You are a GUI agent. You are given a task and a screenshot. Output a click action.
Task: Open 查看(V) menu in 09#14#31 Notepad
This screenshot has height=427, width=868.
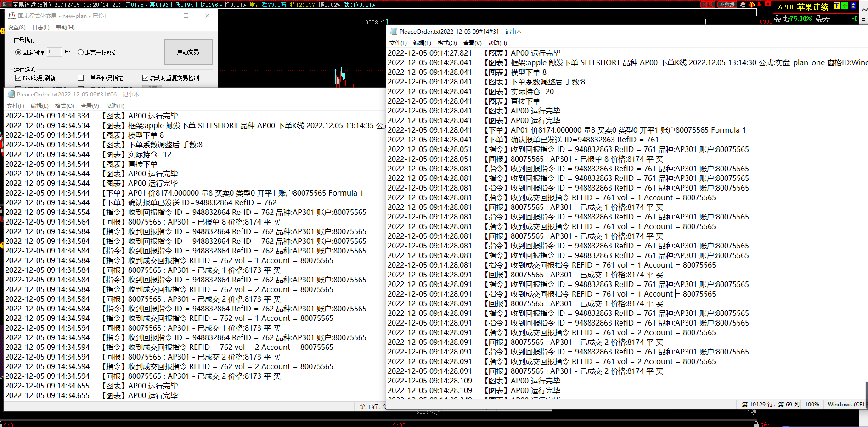(472, 43)
